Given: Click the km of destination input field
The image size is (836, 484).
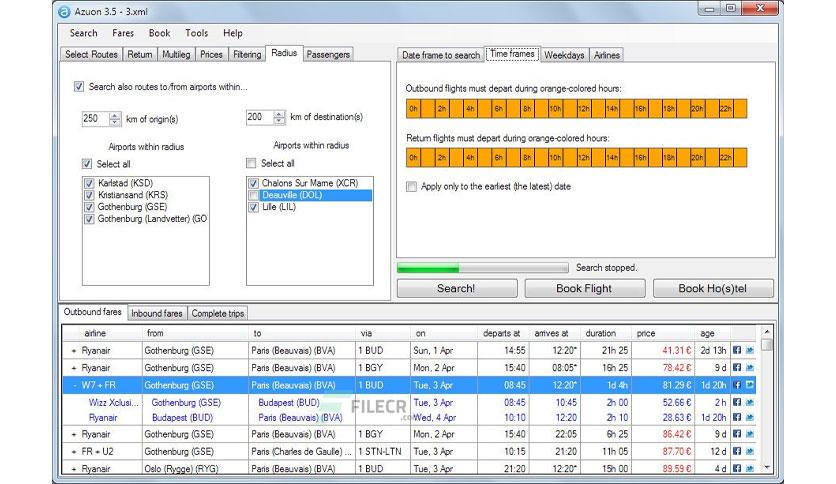Looking at the screenshot, I should (x=260, y=117).
